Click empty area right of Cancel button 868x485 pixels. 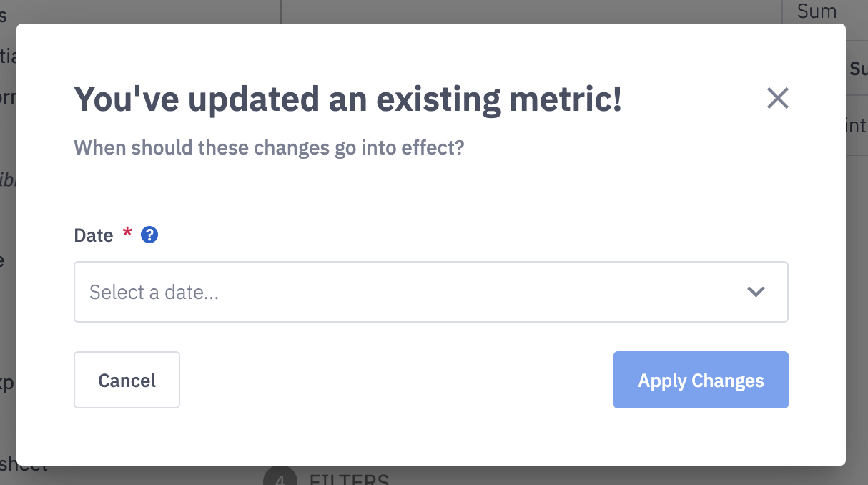click(x=393, y=380)
